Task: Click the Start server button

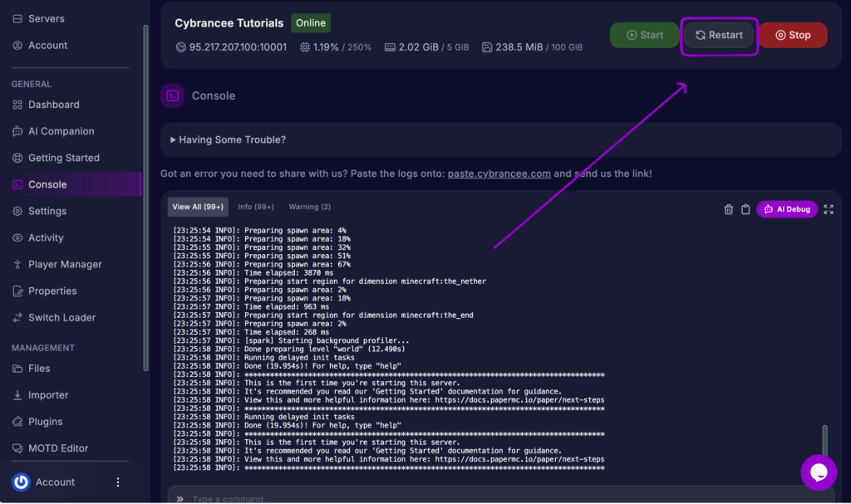Action: click(644, 35)
